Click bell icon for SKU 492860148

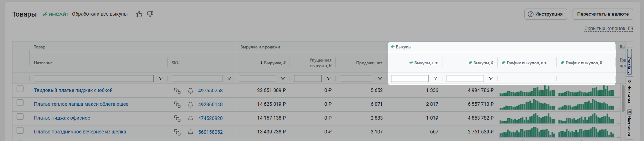coord(190,105)
